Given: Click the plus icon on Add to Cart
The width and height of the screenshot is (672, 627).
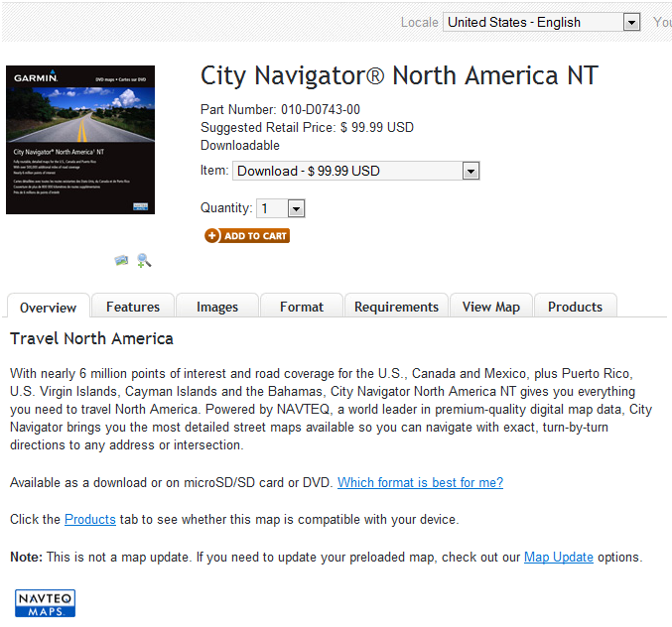Looking at the screenshot, I should click(212, 235).
